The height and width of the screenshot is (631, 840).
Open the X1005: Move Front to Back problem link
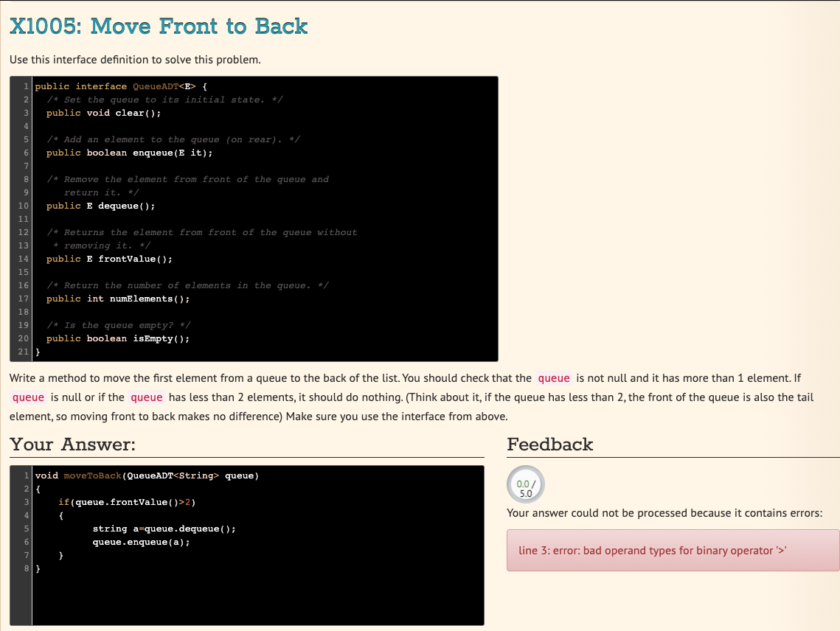pos(159,26)
